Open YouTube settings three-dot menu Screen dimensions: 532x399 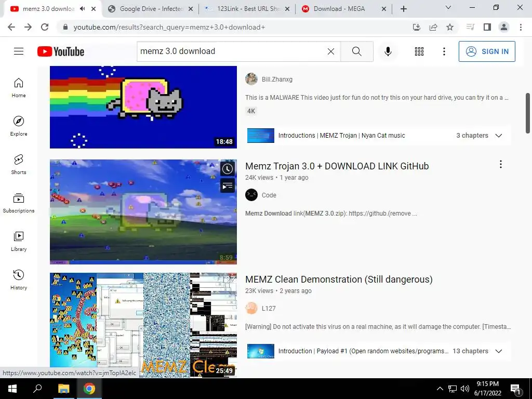[x=444, y=51]
